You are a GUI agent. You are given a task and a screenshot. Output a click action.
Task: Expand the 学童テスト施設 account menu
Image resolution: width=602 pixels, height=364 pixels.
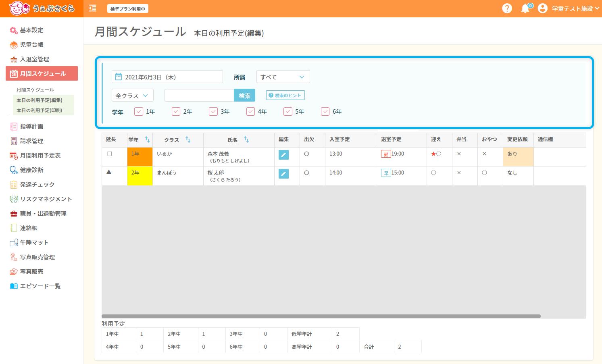[575, 8]
